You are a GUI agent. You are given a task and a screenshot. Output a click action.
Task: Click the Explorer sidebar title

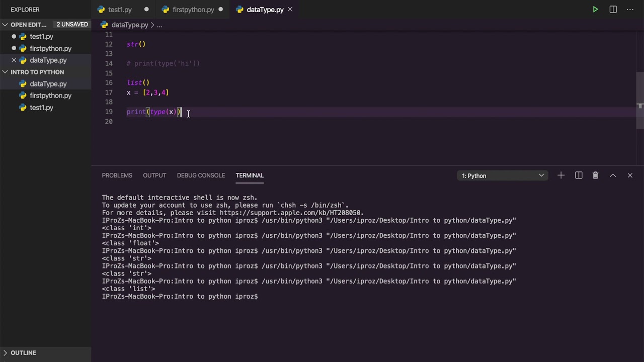[25, 10]
